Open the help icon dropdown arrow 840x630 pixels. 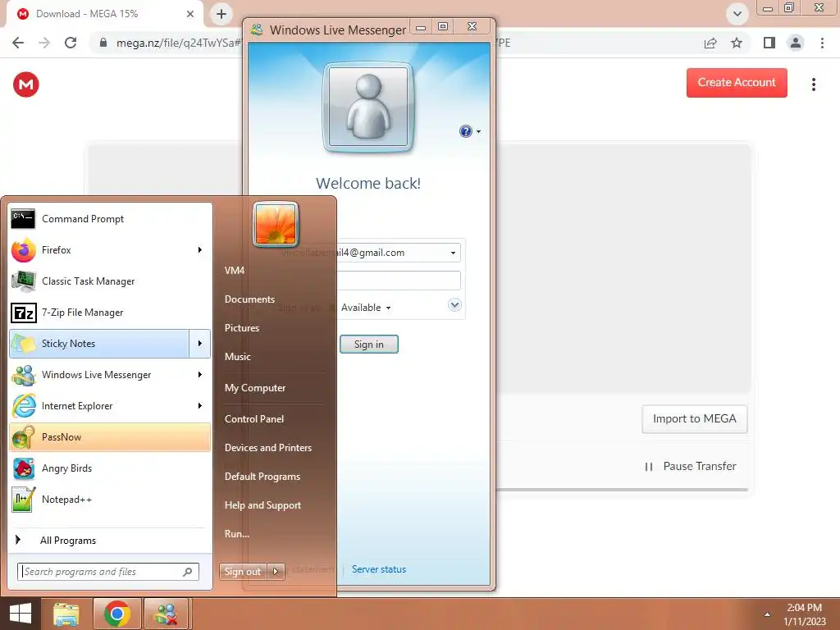click(478, 131)
